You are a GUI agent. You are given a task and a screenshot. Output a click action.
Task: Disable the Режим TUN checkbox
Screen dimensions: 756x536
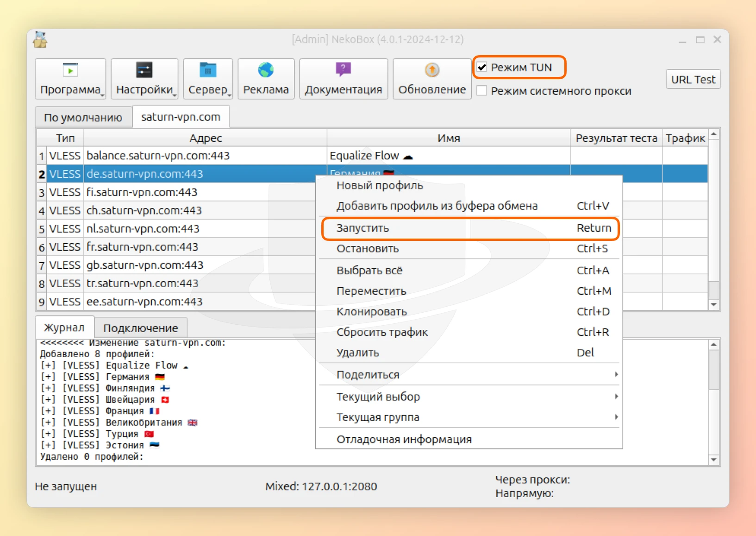point(482,67)
